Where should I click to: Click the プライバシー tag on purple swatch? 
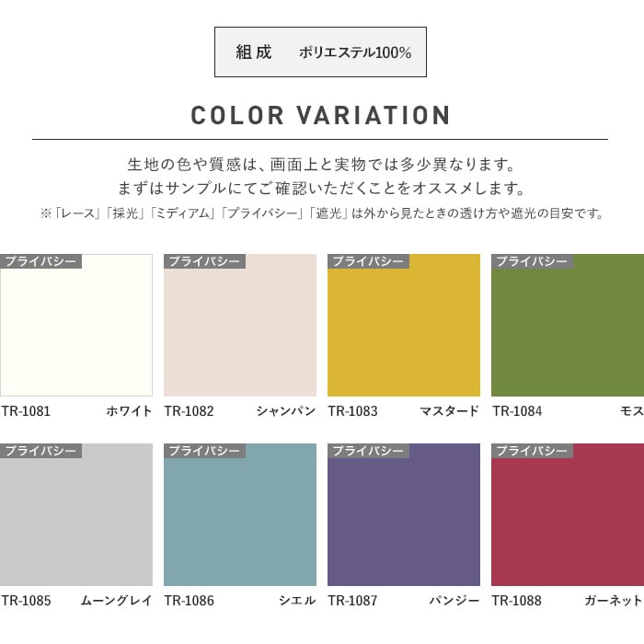368,451
